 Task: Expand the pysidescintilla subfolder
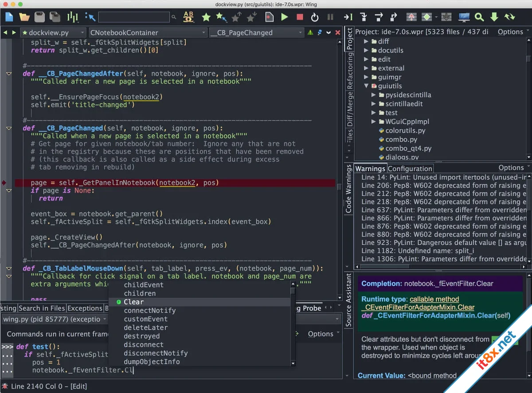(x=374, y=94)
